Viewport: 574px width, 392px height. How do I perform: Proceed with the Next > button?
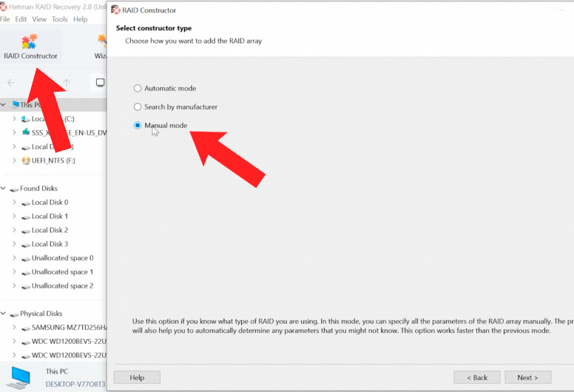(527, 377)
